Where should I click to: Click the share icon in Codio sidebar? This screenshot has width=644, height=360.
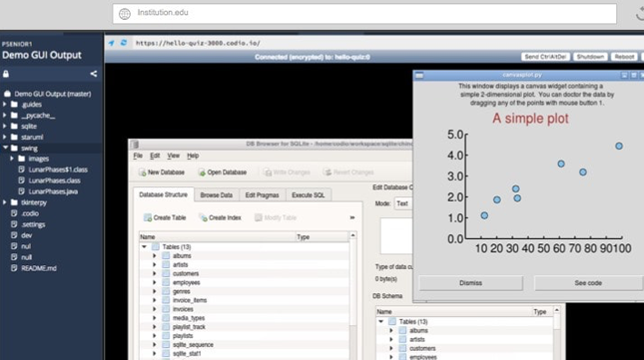tap(94, 74)
